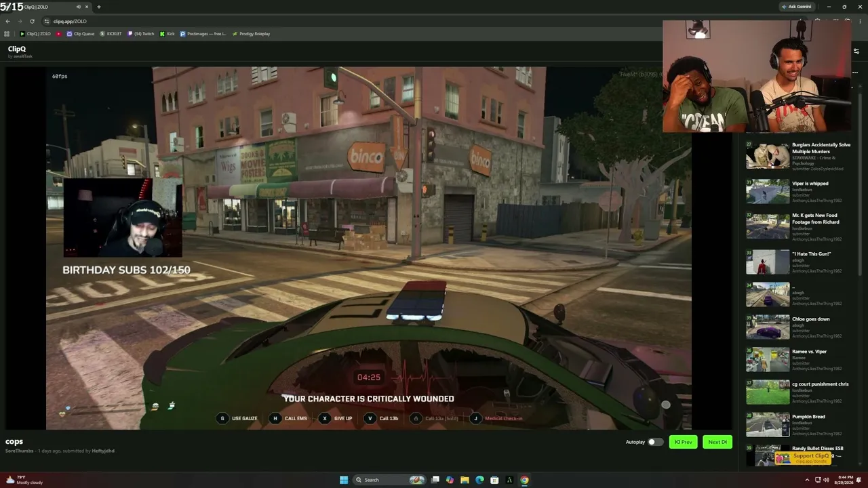The width and height of the screenshot is (868, 488).
Task: Show hidden system tray icons chevron
Action: pos(808,480)
